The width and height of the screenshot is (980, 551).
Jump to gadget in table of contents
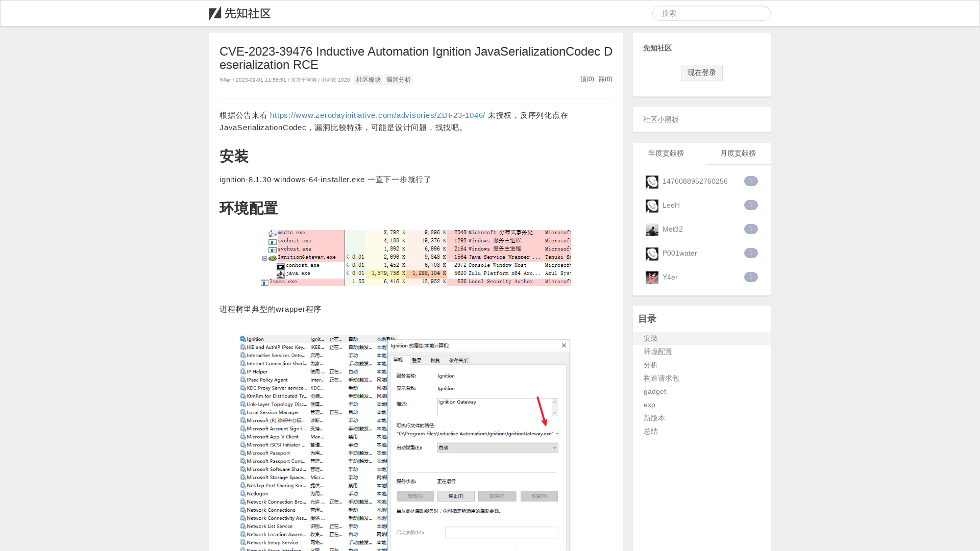pyautogui.click(x=654, y=391)
